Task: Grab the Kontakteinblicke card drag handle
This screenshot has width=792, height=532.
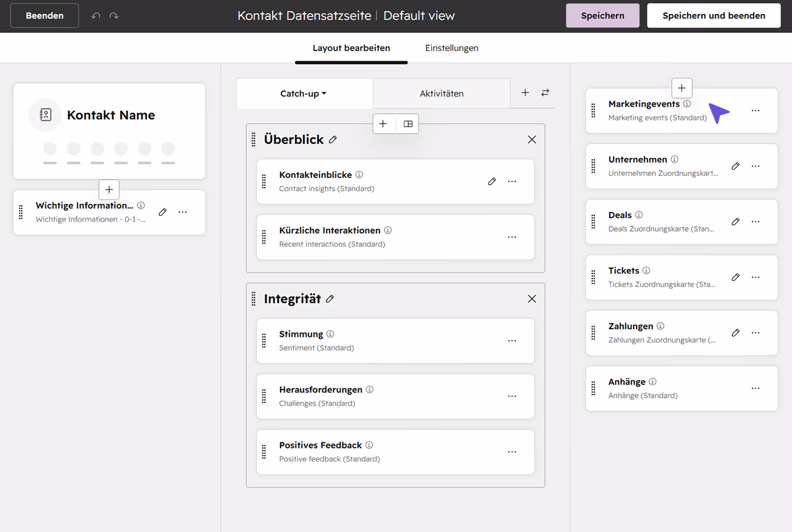Action: tap(264, 181)
